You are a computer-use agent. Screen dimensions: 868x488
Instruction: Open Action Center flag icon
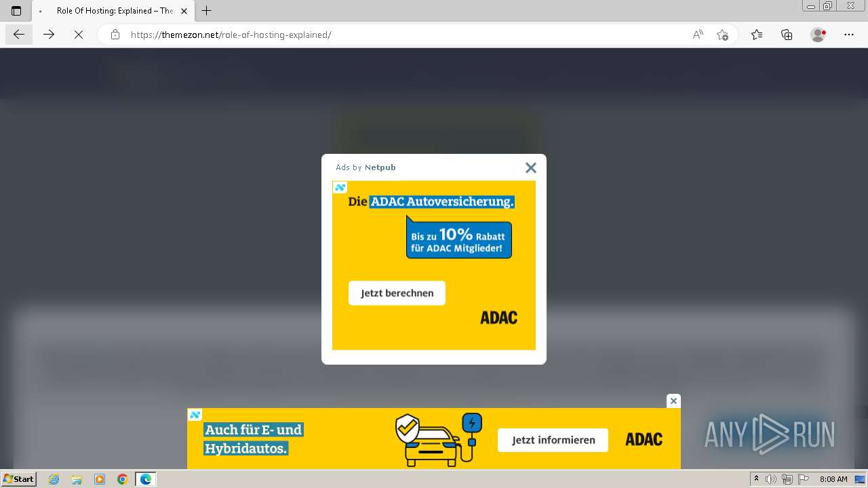[802, 479]
